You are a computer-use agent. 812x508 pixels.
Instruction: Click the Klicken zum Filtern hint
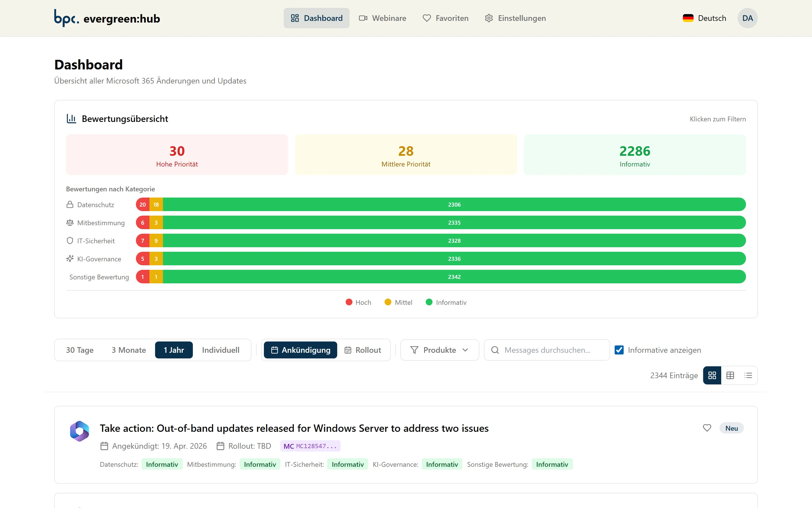[x=718, y=119]
